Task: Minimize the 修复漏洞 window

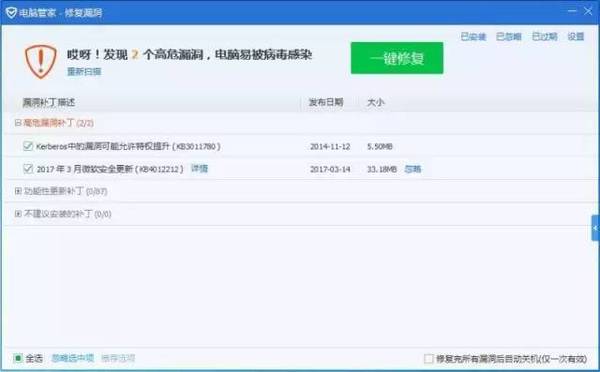Action: [x=572, y=11]
